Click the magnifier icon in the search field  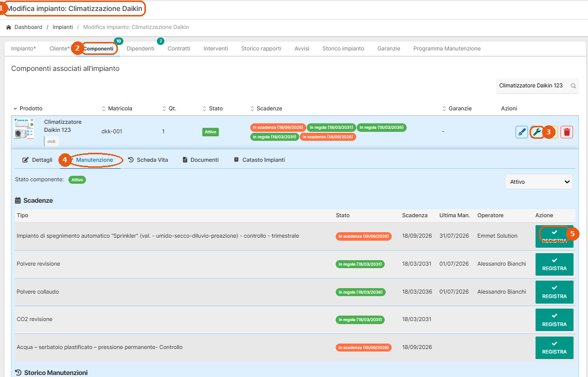pyautogui.click(x=573, y=86)
